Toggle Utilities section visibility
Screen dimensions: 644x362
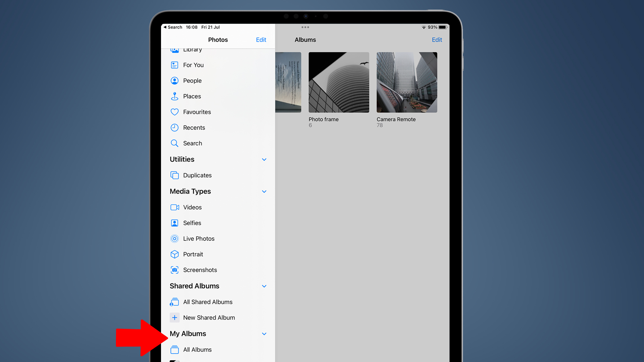[264, 160]
